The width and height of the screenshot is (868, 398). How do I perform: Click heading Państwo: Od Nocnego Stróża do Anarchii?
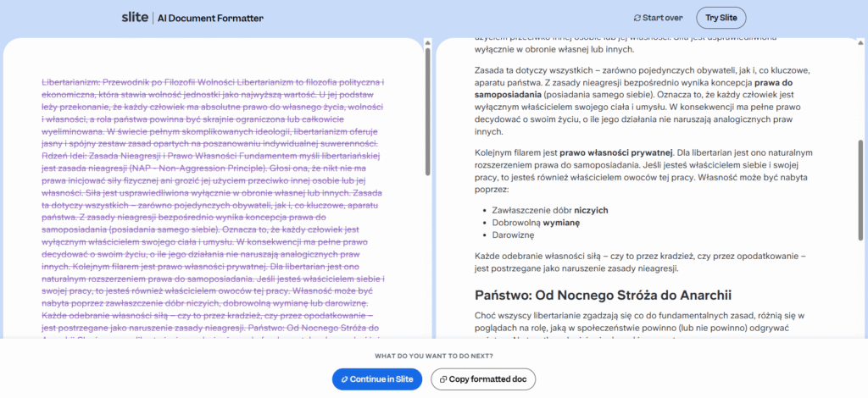click(x=603, y=296)
